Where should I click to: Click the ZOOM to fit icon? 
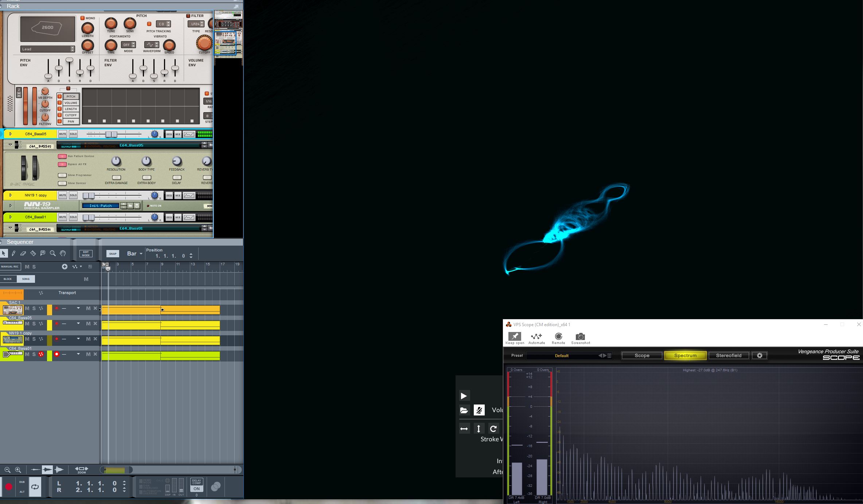82,470
